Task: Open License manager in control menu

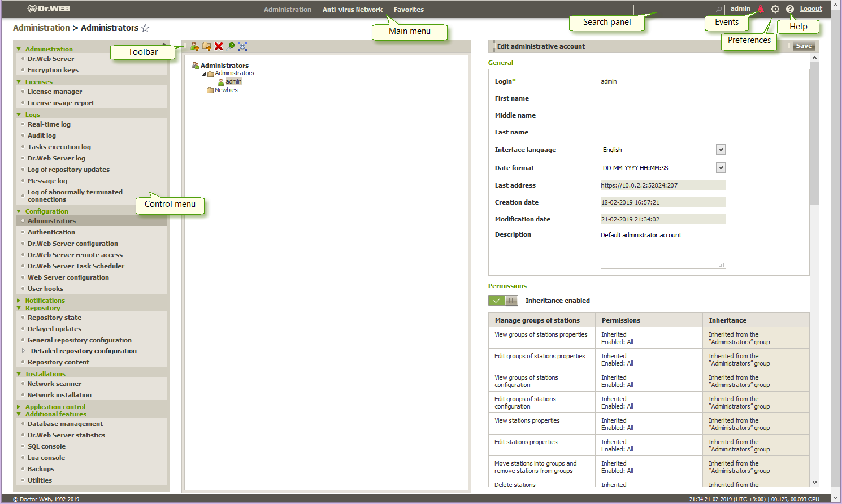Action: (55, 92)
